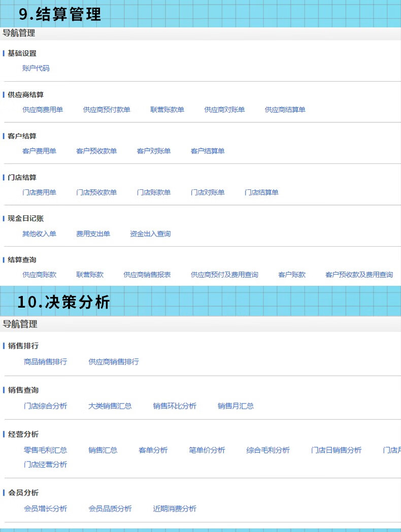The image size is (401, 532).
Task: Select 联营账款单 link
Action: (167, 110)
